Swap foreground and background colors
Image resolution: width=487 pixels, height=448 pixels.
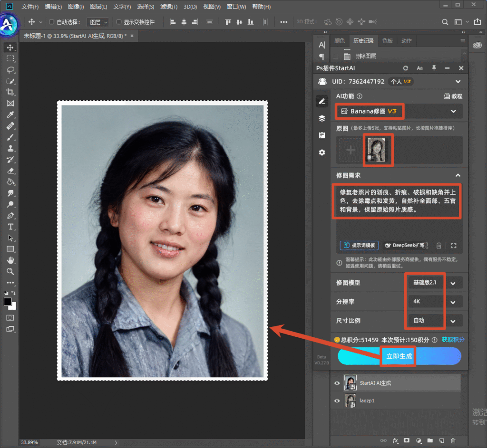click(14, 293)
